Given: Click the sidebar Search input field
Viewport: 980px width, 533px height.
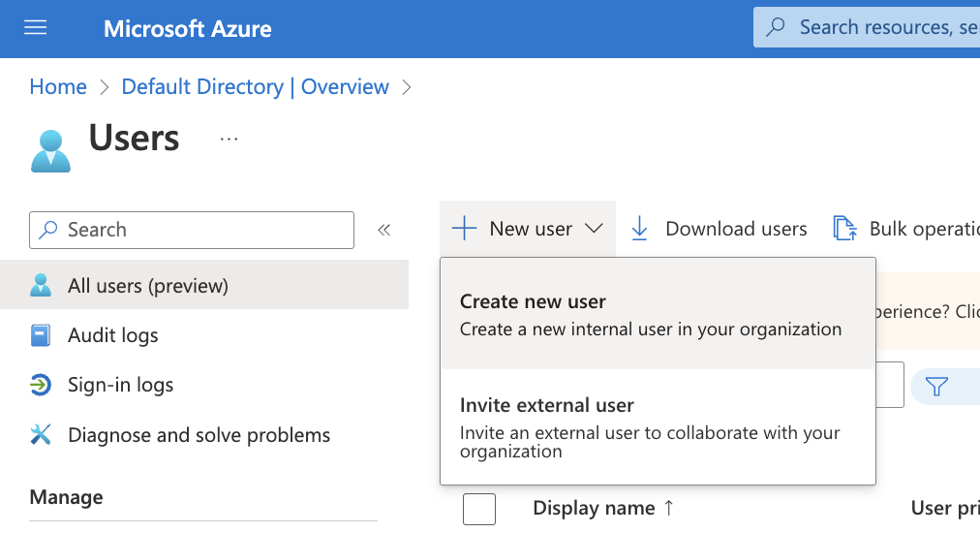Looking at the screenshot, I should [x=192, y=231].
